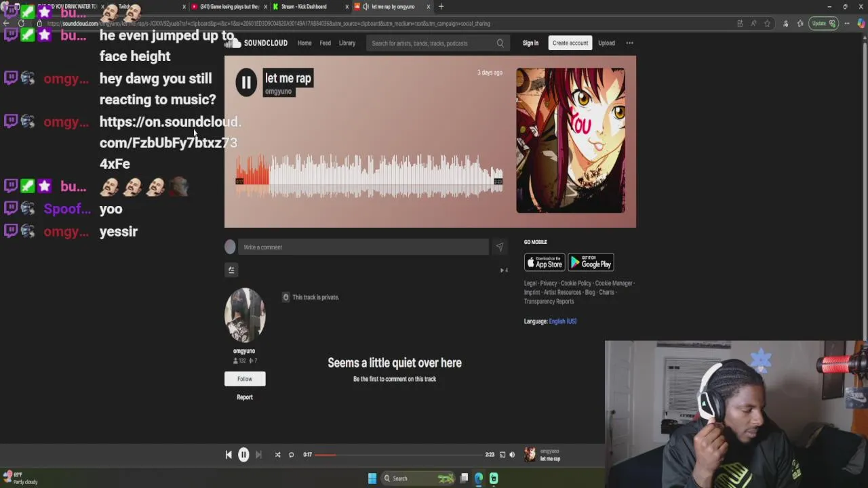The image size is (868, 488).
Task: Toggle repeat in the bottom player
Action: coord(292,455)
